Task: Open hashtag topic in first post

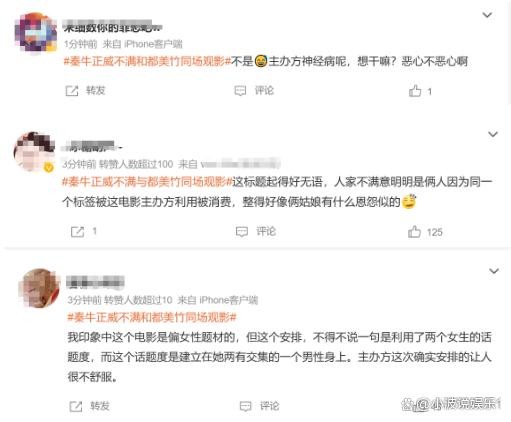Action: click(147, 61)
